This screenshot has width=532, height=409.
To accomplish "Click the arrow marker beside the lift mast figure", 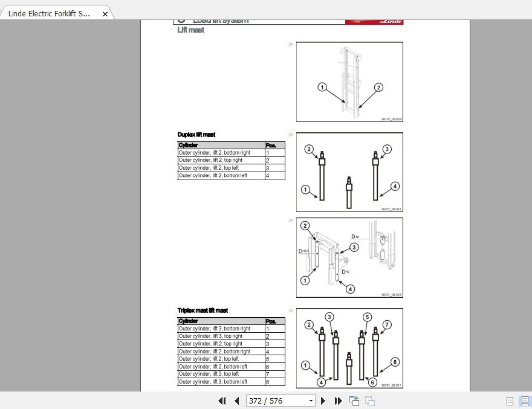I will (291, 43).
